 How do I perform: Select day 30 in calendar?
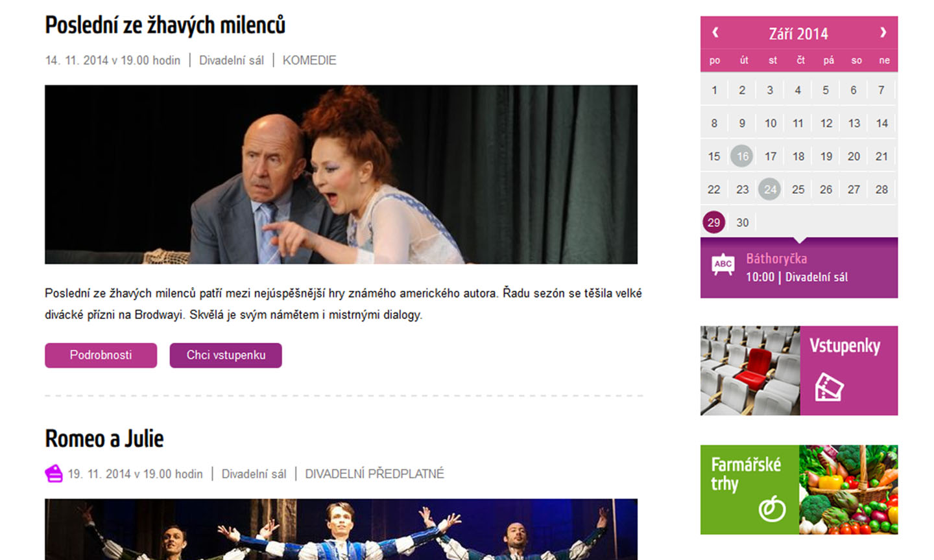(742, 222)
